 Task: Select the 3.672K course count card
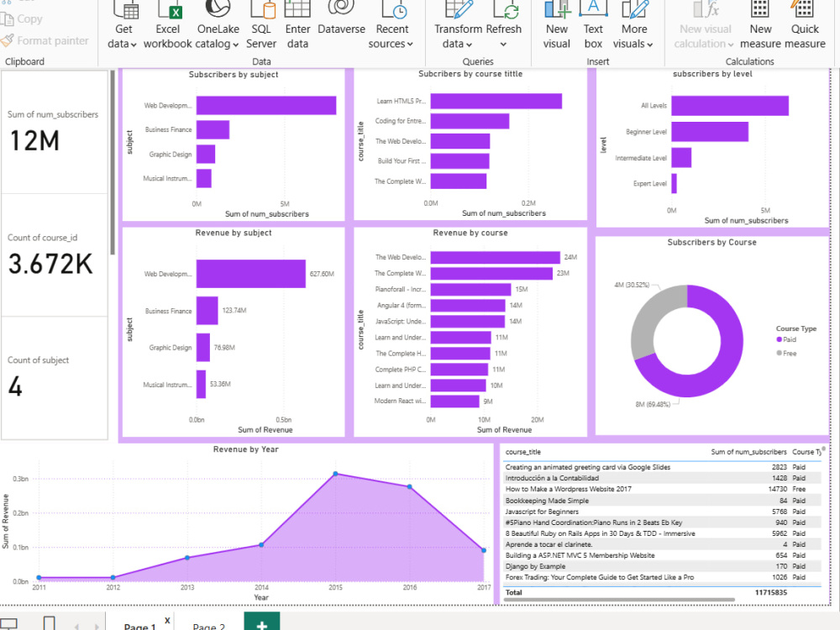[x=54, y=255]
